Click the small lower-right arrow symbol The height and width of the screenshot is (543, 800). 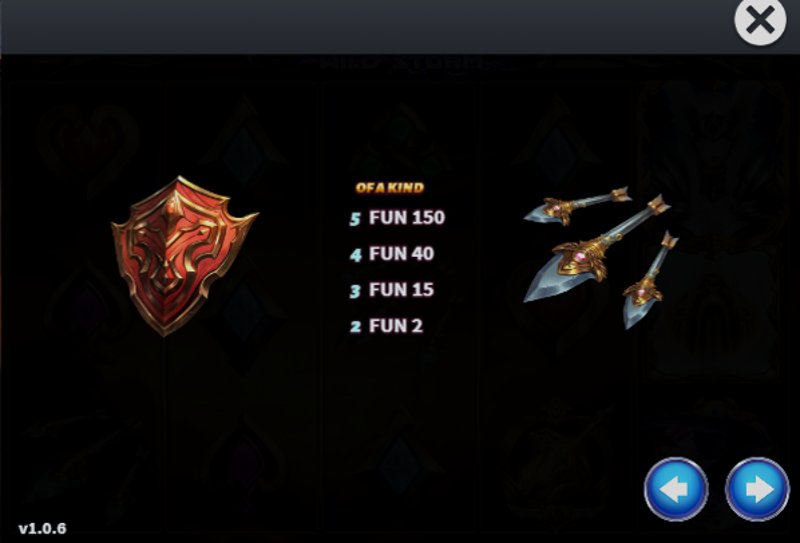point(649,281)
